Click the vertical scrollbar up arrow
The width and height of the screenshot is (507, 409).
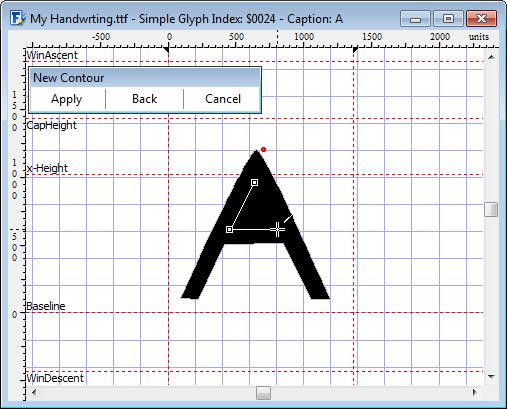point(491,57)
